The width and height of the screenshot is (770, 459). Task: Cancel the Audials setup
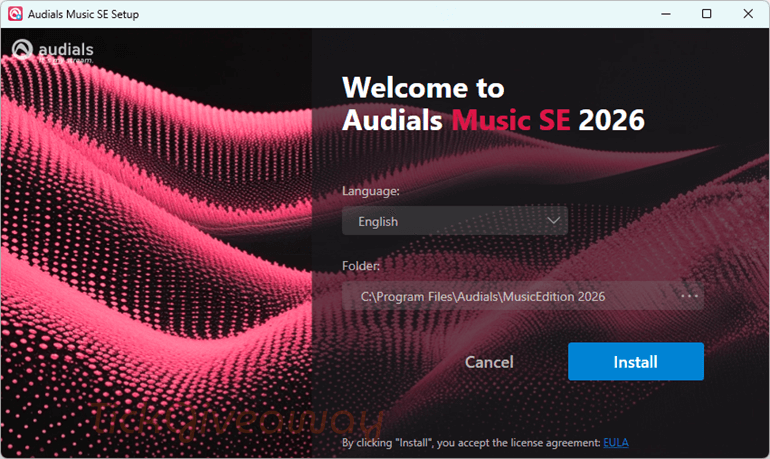(x=489, y=362)
